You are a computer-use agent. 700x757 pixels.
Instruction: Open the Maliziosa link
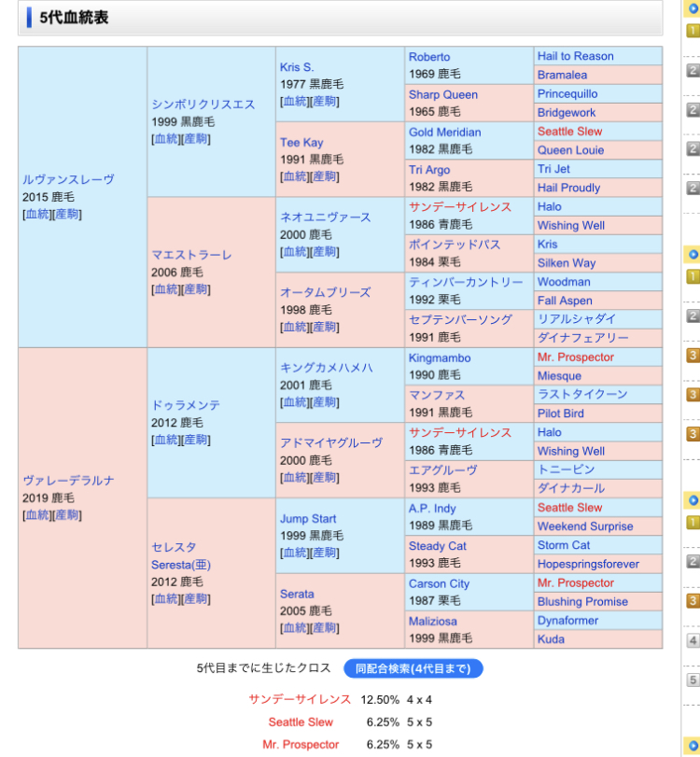(x=432, y=622)
